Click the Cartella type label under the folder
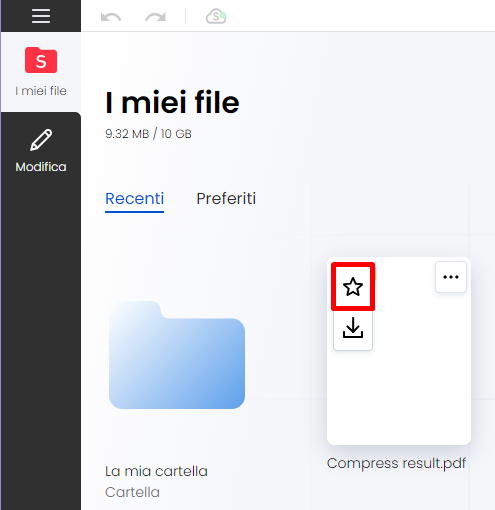495x510 pixels. [132, 492]
